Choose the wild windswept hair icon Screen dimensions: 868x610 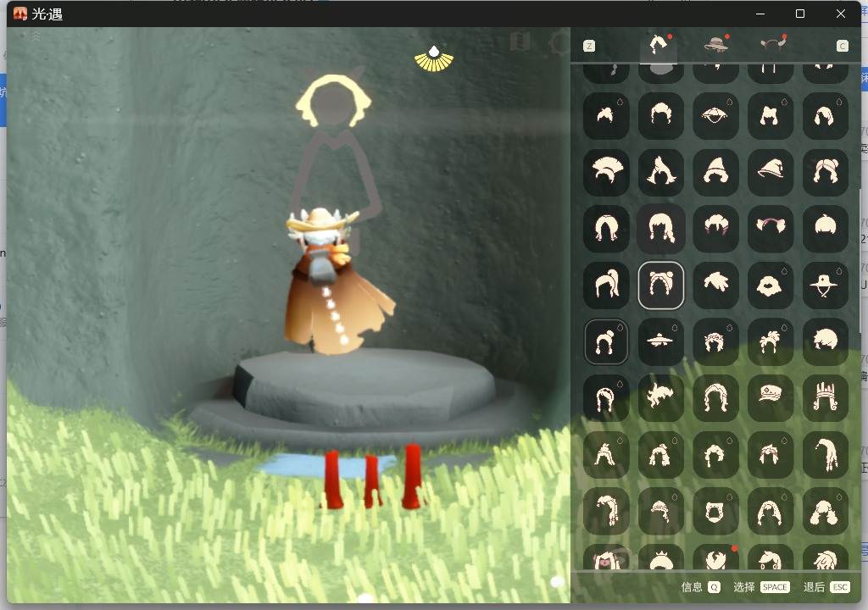[661, 398]
